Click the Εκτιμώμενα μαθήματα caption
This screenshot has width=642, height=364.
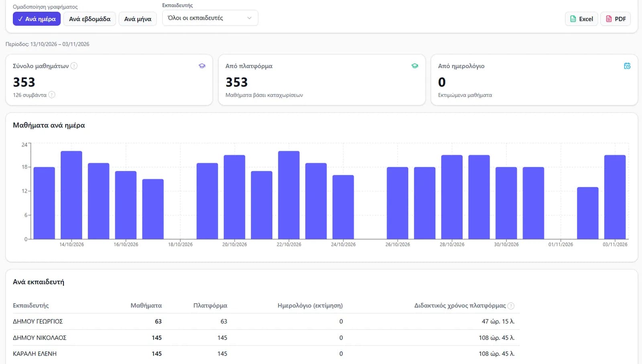click(x=465, y=95)
